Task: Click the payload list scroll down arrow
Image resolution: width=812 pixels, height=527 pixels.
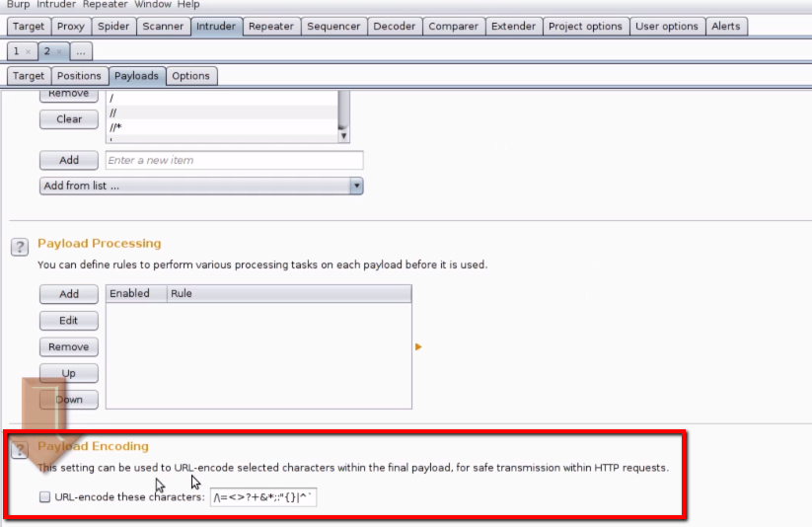Action: coord(343,136)
